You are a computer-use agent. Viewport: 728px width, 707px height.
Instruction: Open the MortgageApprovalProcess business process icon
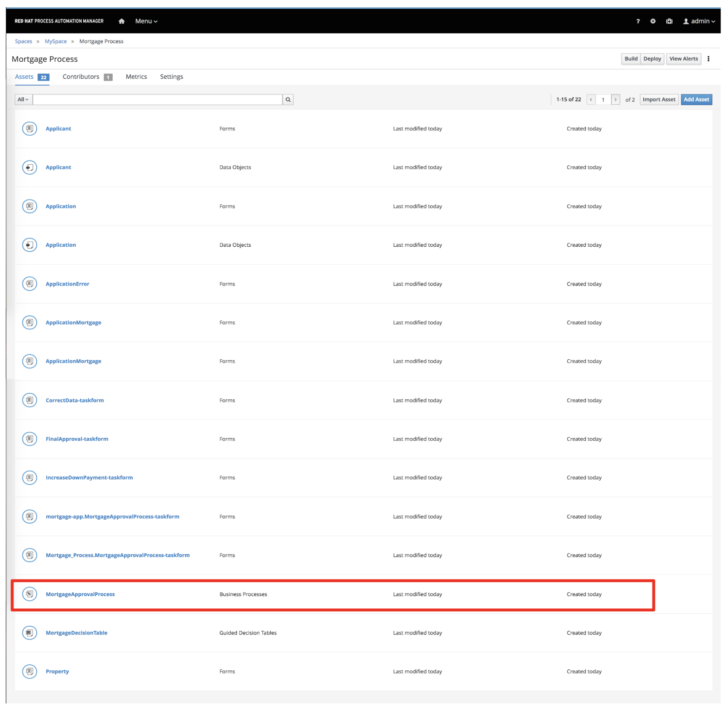click(x=30, y=594)
